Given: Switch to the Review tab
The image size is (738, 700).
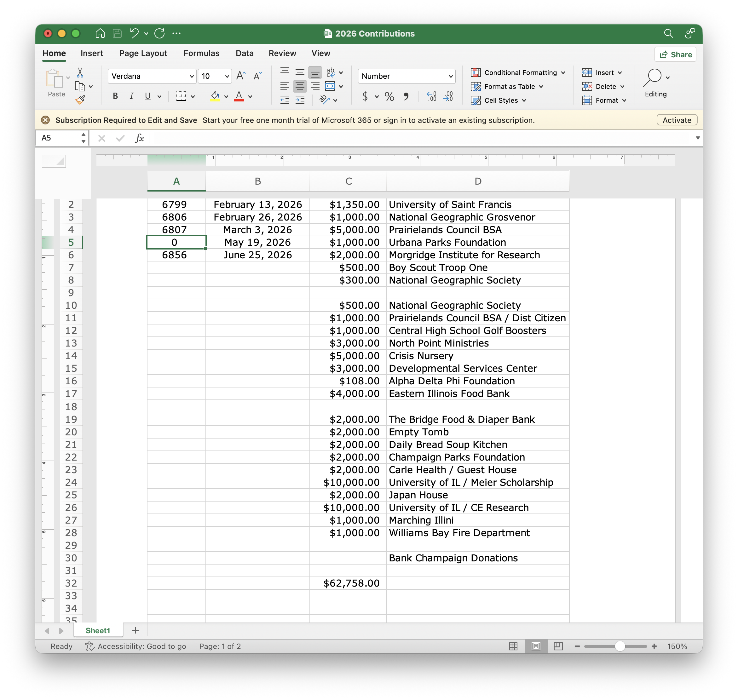Looking at the screenshot, I should [282, 53].
